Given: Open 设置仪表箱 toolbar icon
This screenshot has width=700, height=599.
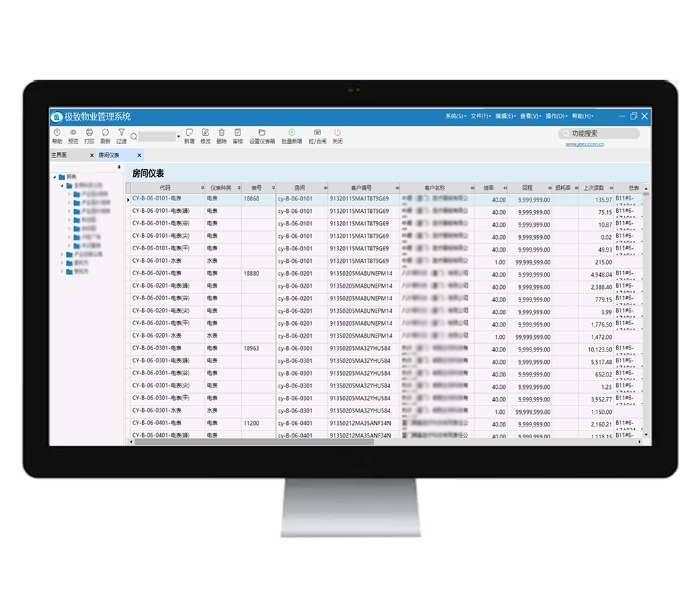Looking at the screenshot, I should [x=262, y=132].
